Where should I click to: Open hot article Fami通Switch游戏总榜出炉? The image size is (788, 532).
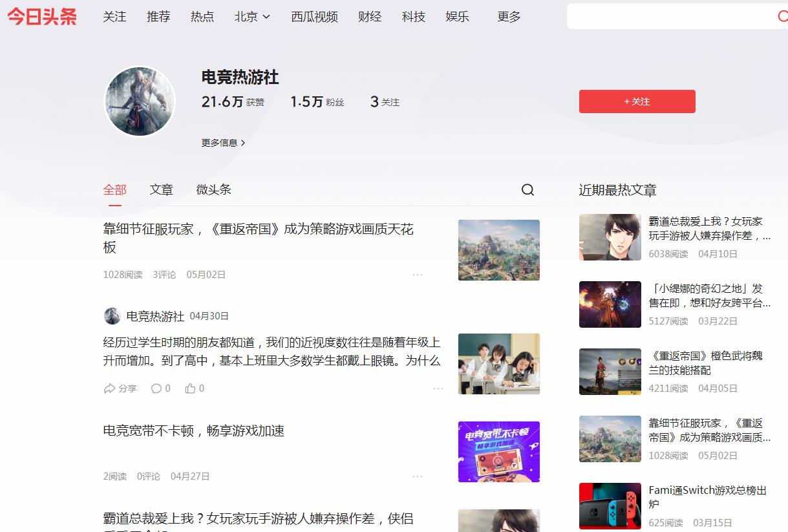pyautogui.click(x=708, y=497)
